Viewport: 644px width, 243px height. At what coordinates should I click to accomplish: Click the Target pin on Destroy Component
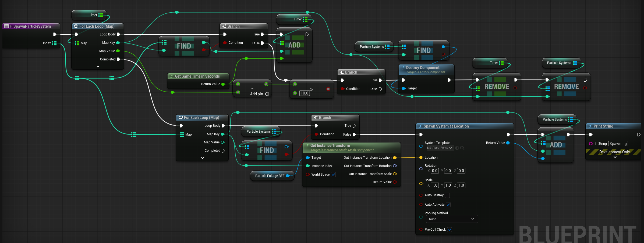404,88
